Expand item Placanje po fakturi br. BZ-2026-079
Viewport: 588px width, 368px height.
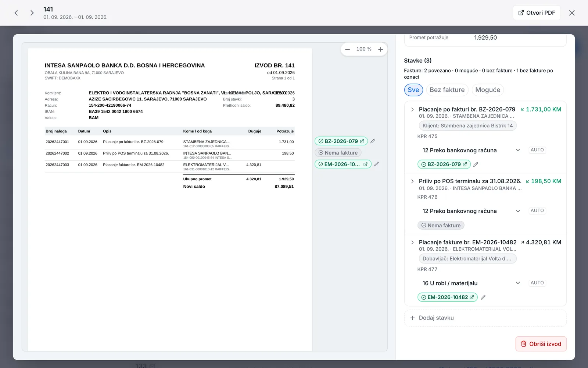412,110
